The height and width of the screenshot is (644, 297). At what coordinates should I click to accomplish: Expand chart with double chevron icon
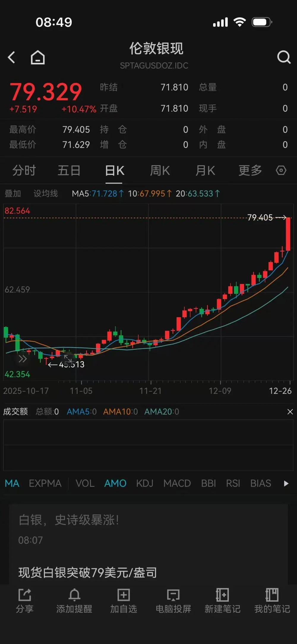tap(23, 359)
